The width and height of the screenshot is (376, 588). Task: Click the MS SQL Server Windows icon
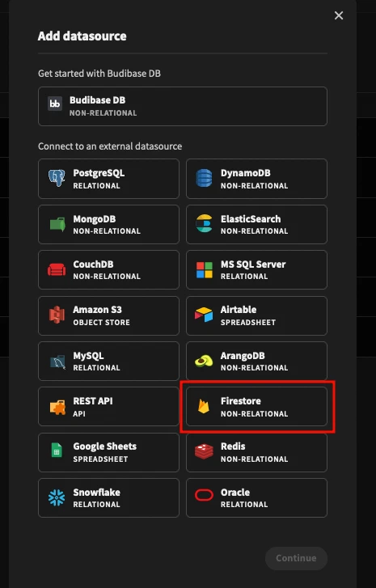(x=205, y=270)
